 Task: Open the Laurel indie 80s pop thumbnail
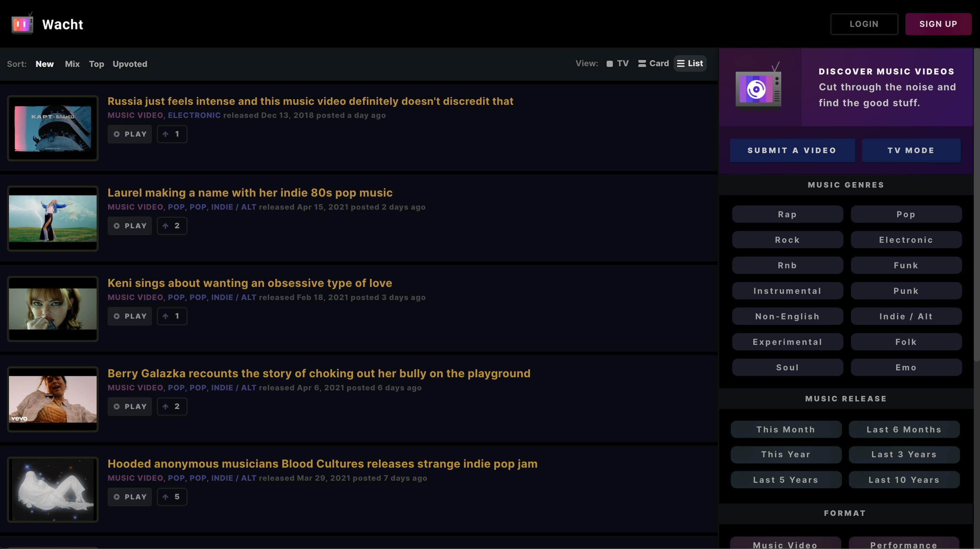click(x=52, y=219)
